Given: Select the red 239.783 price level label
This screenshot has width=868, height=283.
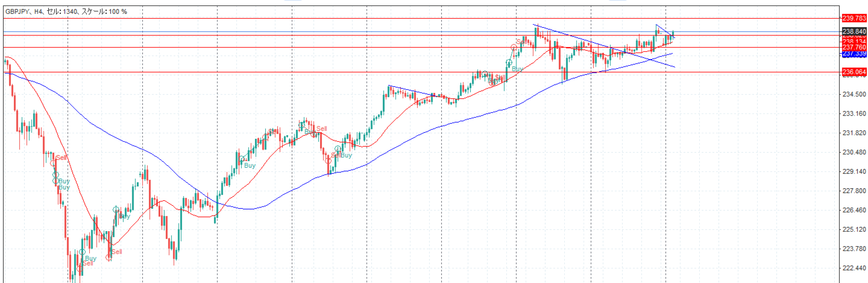Looking at the screenshot, I should tap(854, 18).
